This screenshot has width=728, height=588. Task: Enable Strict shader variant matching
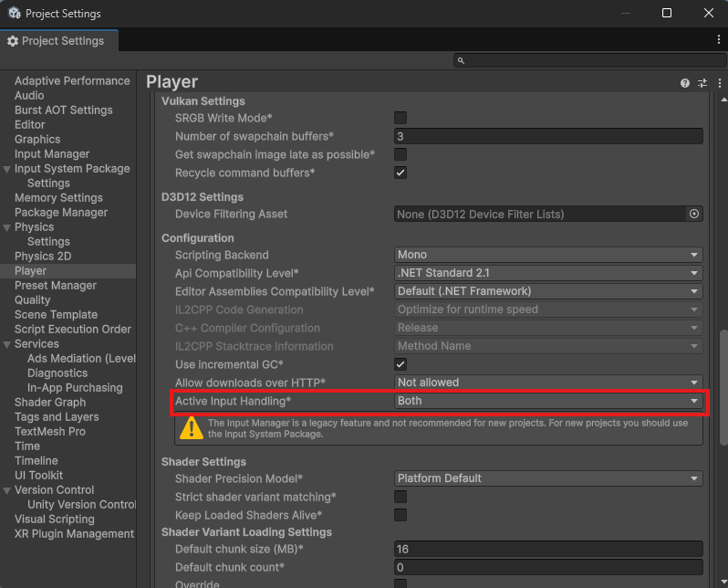tap(400, 497)
